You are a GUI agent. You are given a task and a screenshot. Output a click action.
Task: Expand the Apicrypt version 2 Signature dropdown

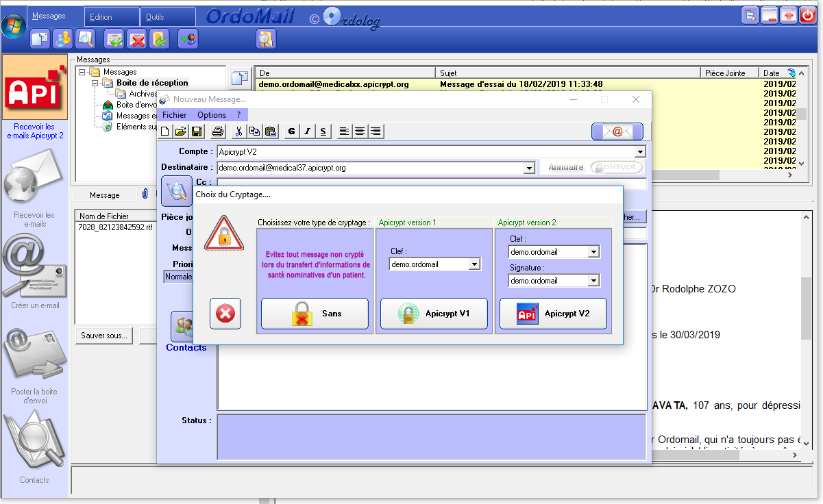(x=593, y=281)
